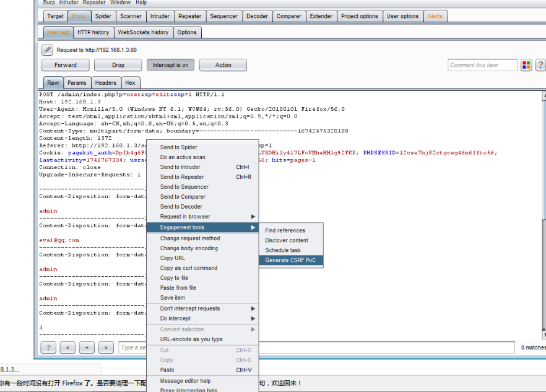Select Send to Intruder
This screenshot has height=392, width=546.
click(x=202, y=167)
